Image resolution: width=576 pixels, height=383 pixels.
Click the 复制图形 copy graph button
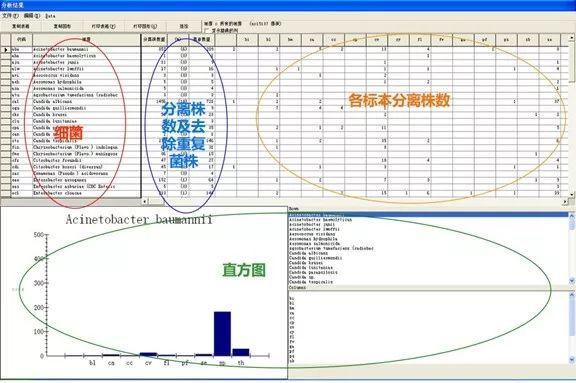pyautogui.click(x=62, y=26)
